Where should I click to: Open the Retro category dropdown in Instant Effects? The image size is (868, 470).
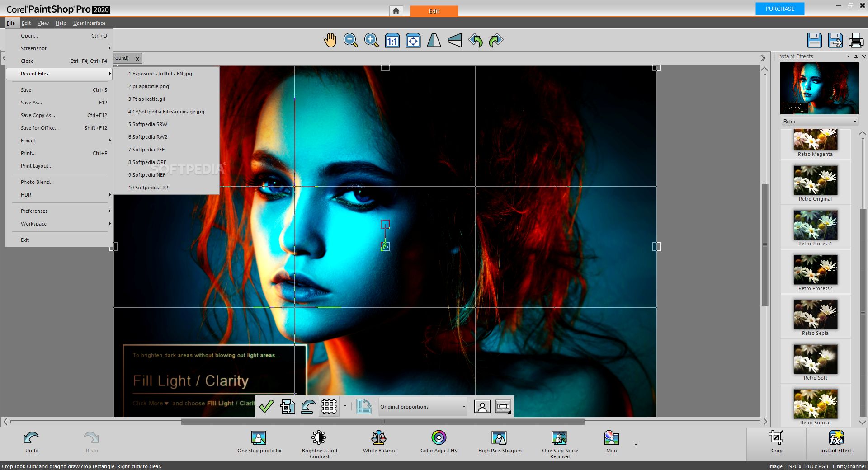[x=854, y=121]
